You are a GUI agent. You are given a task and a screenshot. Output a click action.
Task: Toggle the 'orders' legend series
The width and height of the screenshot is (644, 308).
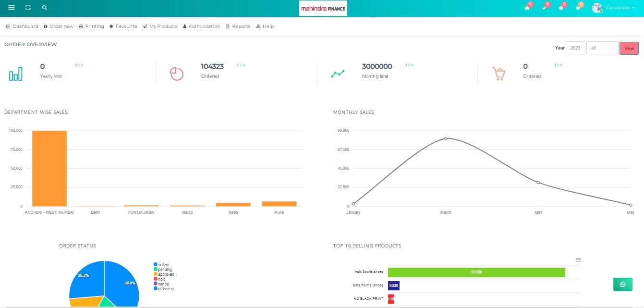[161, 265]
